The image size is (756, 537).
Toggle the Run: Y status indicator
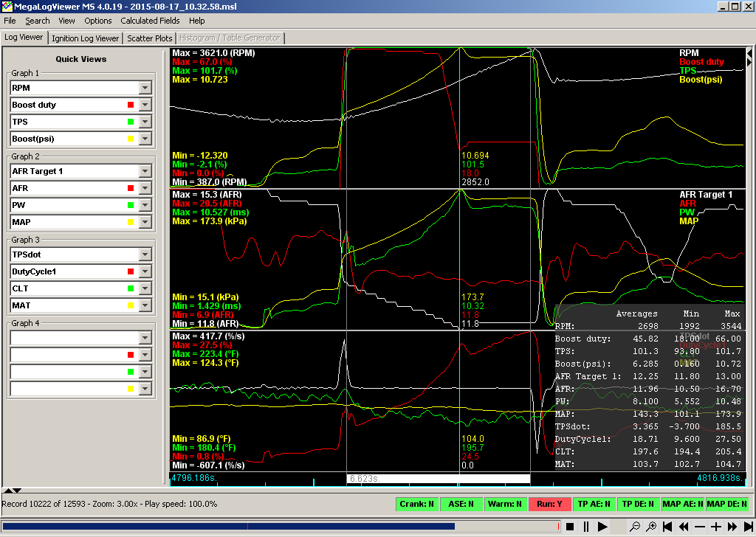pos(549,505)
